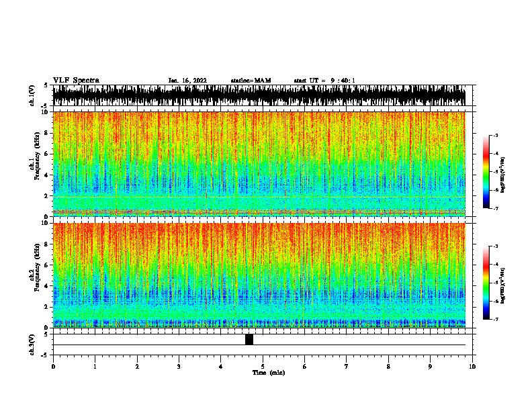Screen dimensions: 532x411
Task: Click the "VLF Spectra" plot title
Action: coord(76,81)
